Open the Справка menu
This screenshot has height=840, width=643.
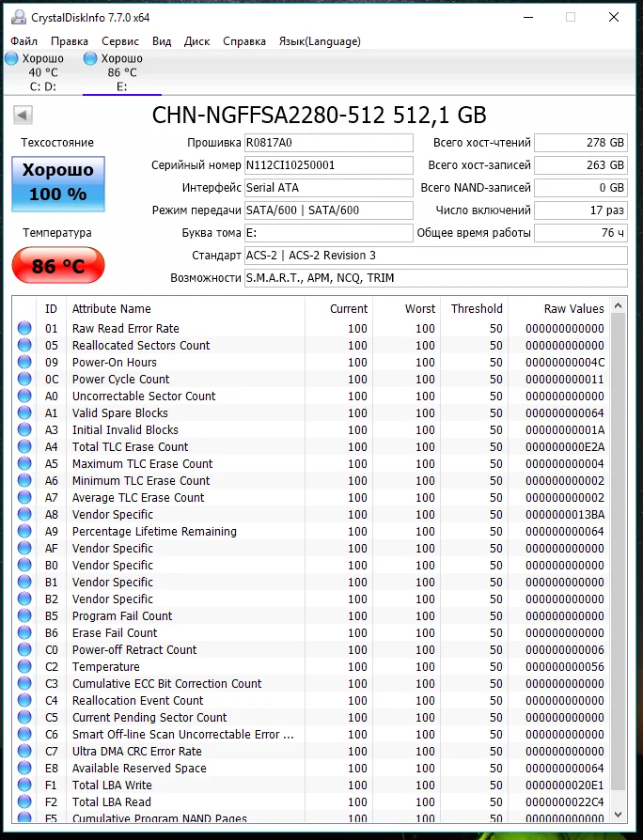243,41
